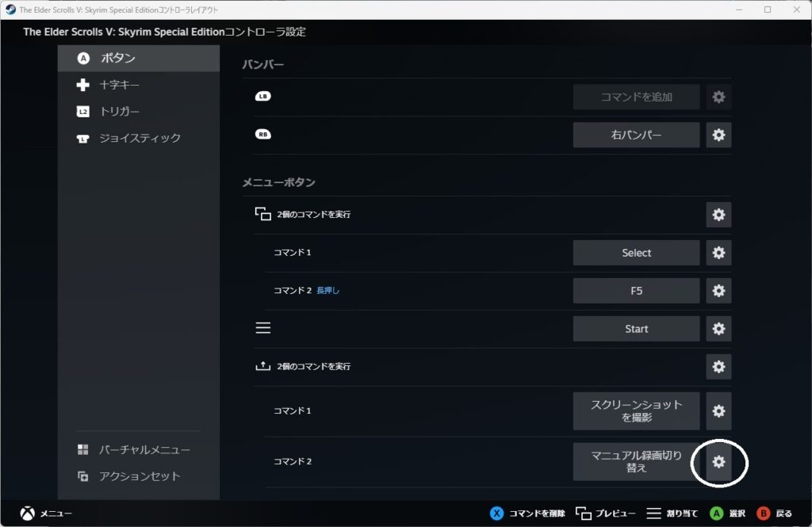Viewport: 812px width, 527px height.
Task: Click the gear beside マニュアル録画切り替え
Action: (718, 462)
